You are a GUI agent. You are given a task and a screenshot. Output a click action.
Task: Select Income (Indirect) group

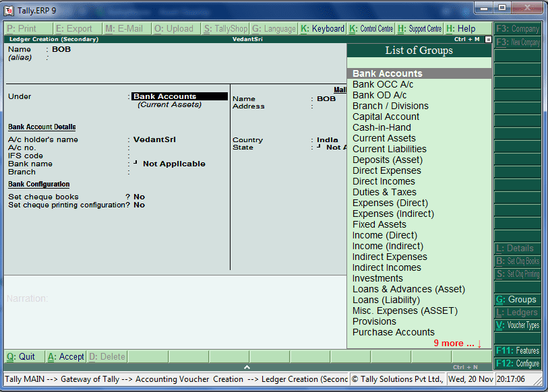pos(419,247)
